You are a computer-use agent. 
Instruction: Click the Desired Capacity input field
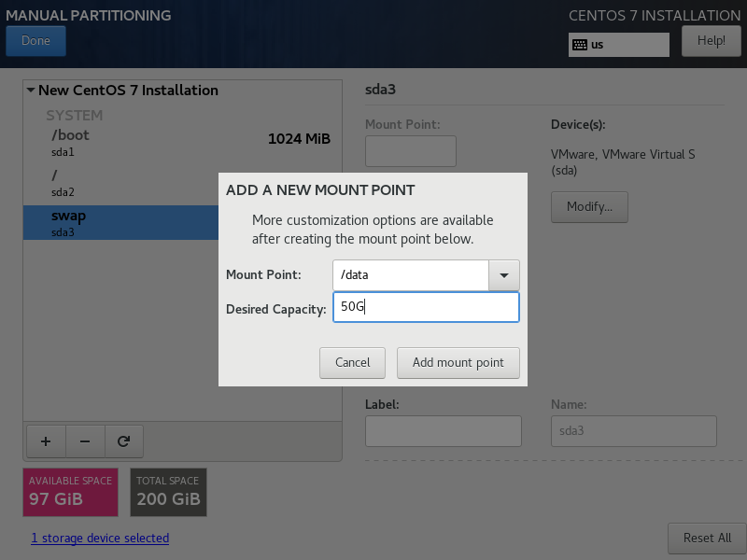point(426,307)
